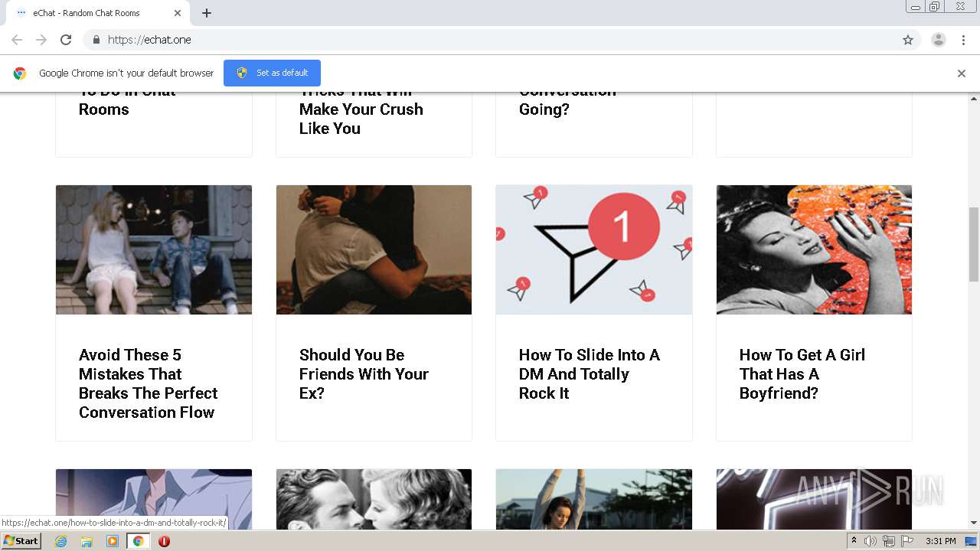Click the 'Google Chrome isn't your default browser' text
The height and width of the screenshot is (551, 980).
(126, 73)
